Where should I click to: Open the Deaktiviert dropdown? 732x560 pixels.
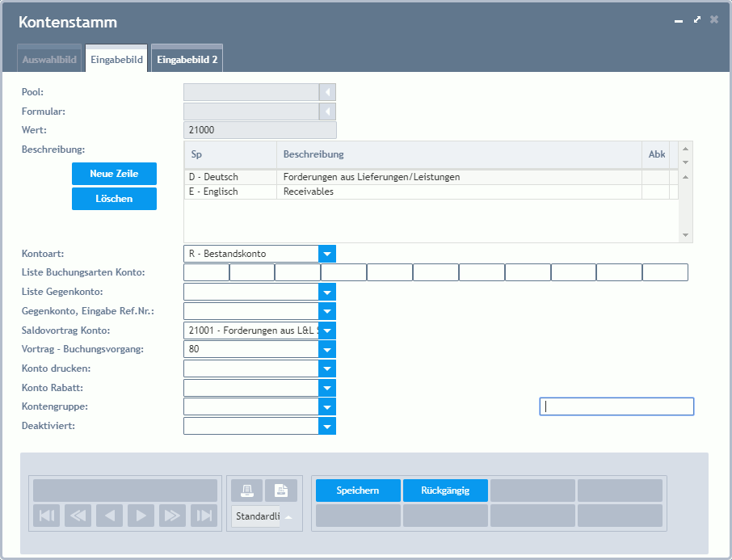coord(327,426)
